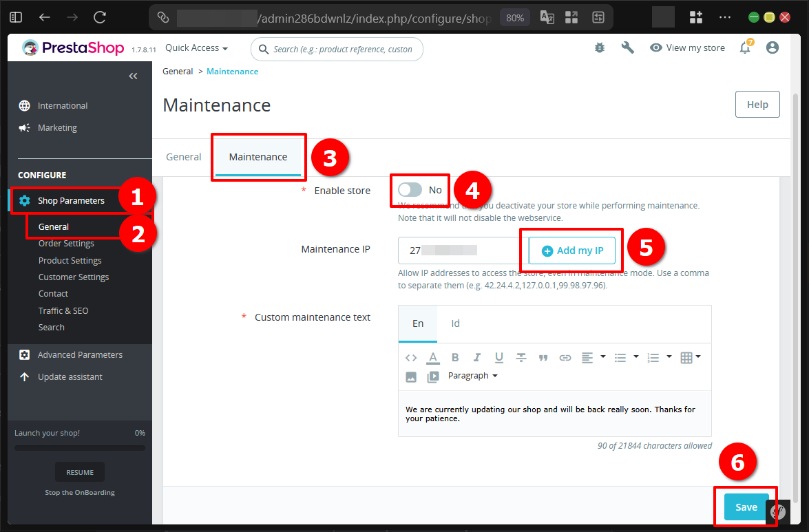Open the user account profile icon
Image resolution: width=809 pixels, height=532 pixels.
(x=772, y=47)
